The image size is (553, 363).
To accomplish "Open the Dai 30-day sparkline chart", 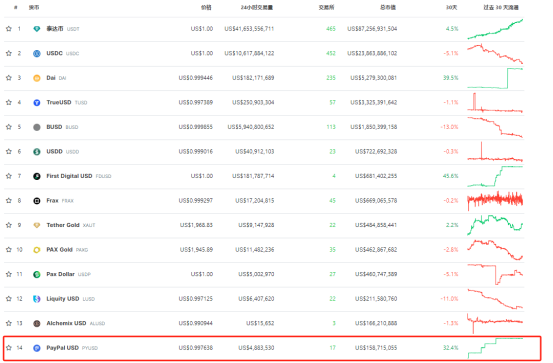I will [x=495, y=78].
